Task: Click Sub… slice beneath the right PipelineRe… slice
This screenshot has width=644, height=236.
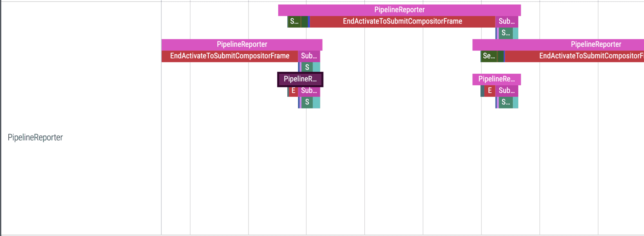Action: coord(506,91)
